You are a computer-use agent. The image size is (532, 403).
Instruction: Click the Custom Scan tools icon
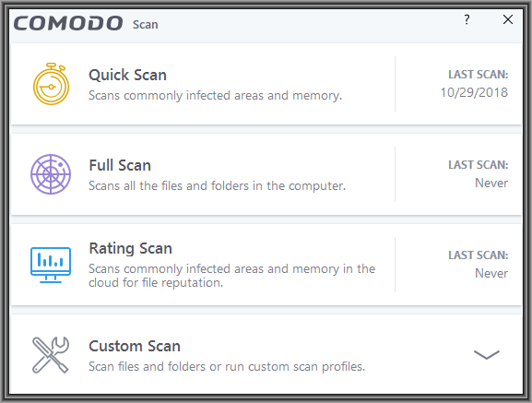(51, 355)
